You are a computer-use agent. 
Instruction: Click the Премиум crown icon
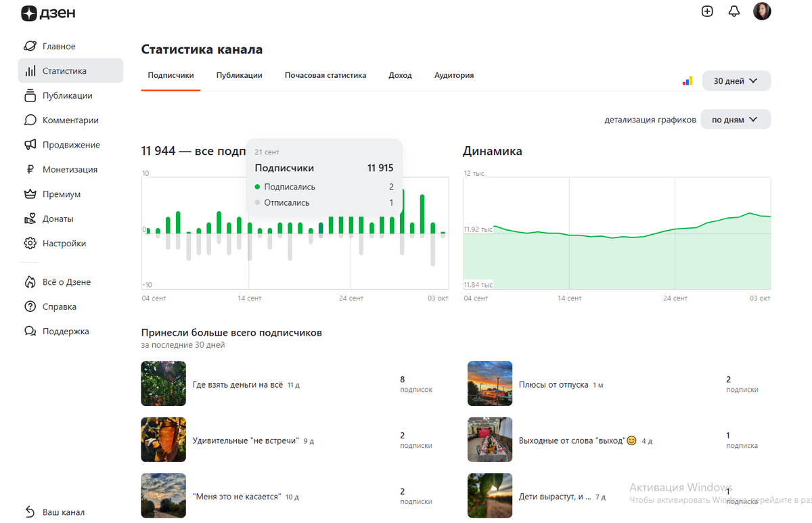(x=30, y=194)
